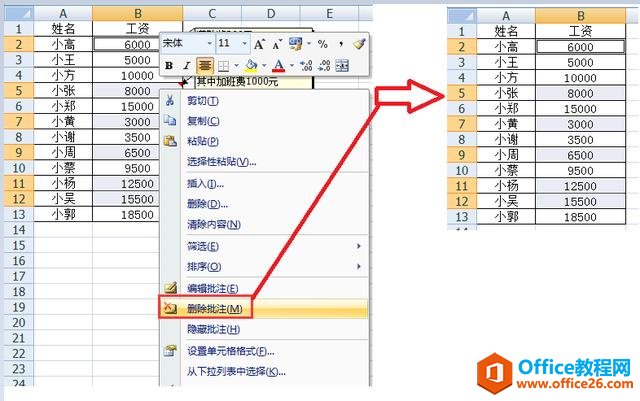
Task: Click the Shrink Font icon in the mini toolbar
Action: [x=277, y=44]
